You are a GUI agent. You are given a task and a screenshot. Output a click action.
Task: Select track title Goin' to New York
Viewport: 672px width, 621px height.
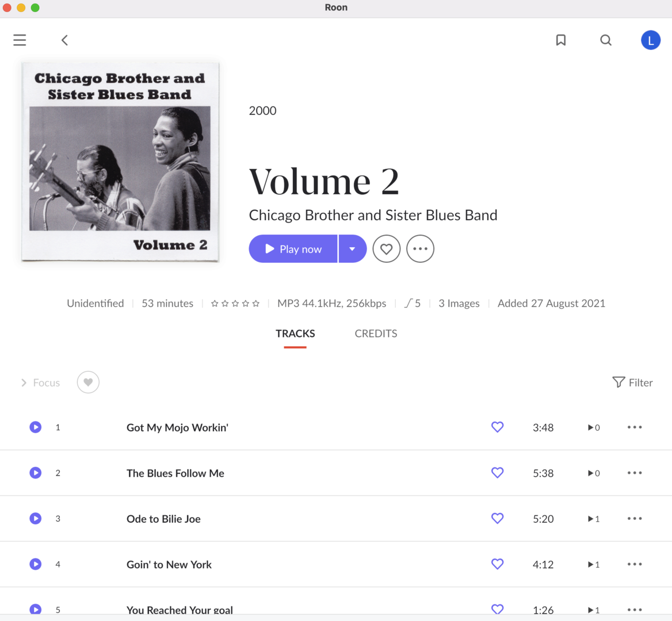click(169, 565)
